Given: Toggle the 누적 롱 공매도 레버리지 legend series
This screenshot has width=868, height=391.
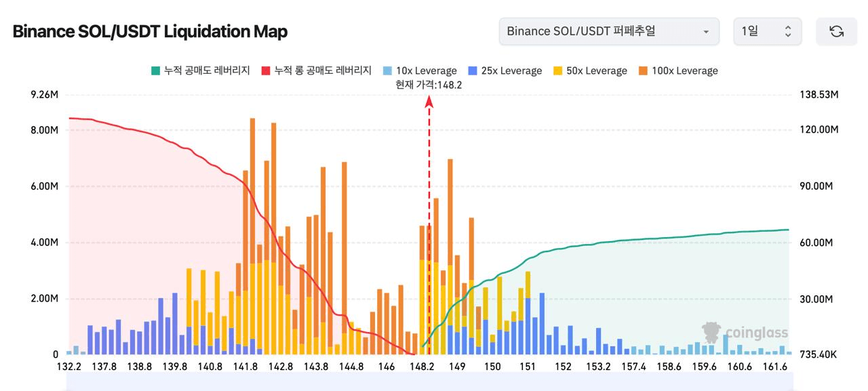Looking at the screenshot, I should click(316, 70).
